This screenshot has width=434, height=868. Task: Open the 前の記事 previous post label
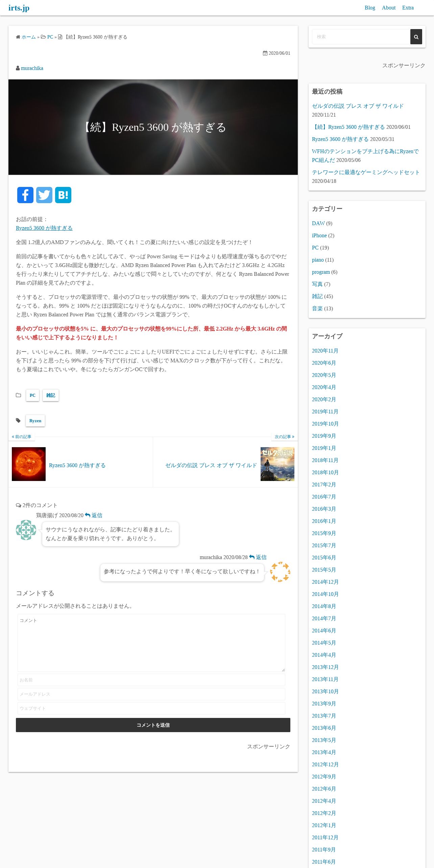(x=22, y=437)
